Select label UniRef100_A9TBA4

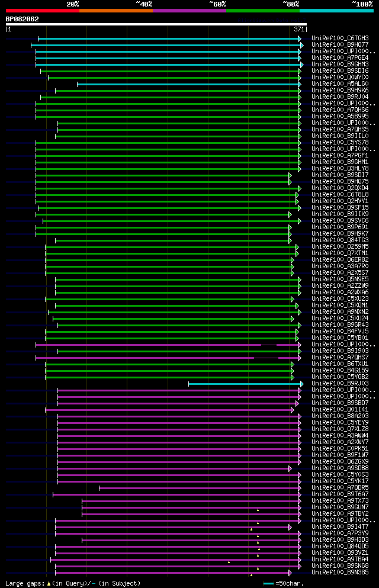pyautogui.click(x=340, y=559)
